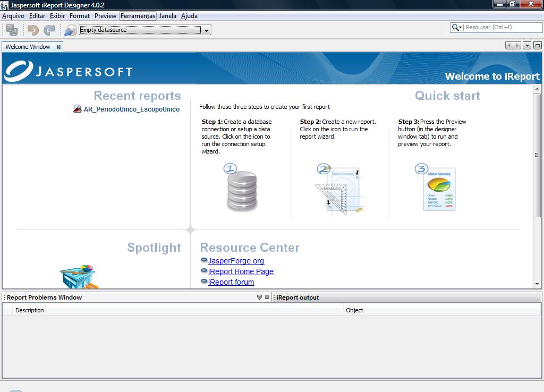Click the Step 2 report wizard icon
544x392 pixels.
tap(340, 189)
